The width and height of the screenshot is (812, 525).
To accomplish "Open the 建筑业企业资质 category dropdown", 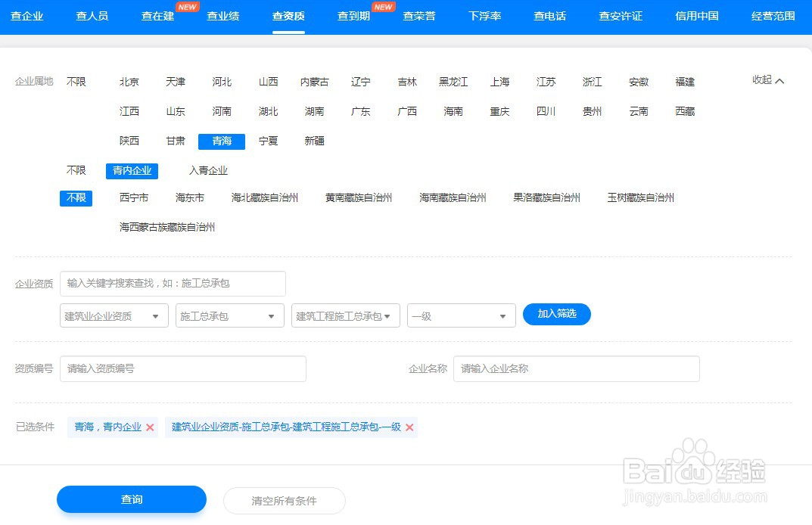I will (x=114, y=315).
